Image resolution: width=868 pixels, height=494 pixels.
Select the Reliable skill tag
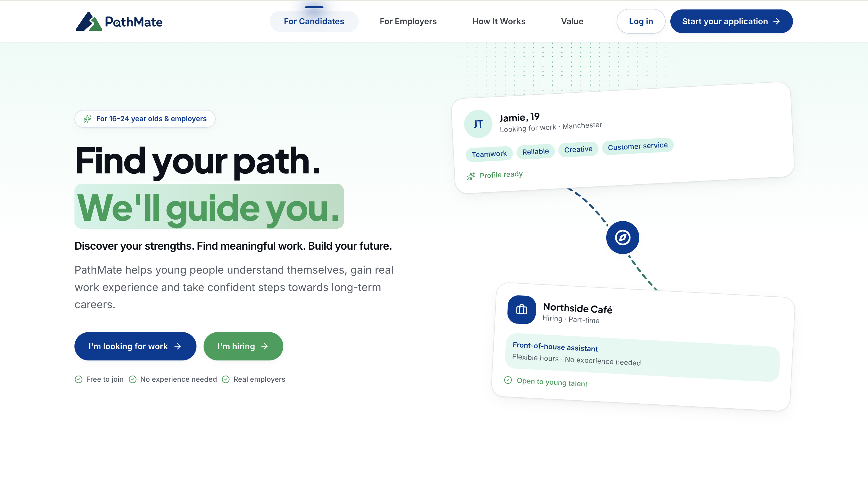pyautogui.click(x=535, y=152)
